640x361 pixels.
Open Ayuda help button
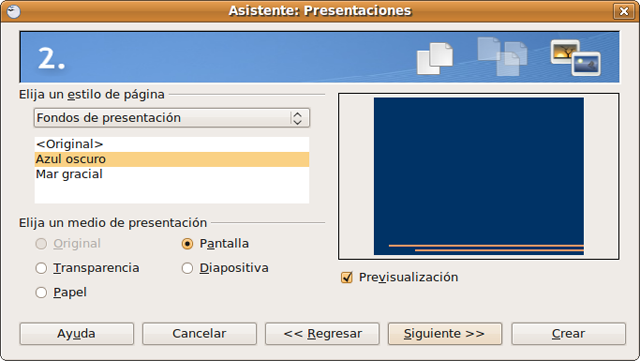[x=77, y=334]
